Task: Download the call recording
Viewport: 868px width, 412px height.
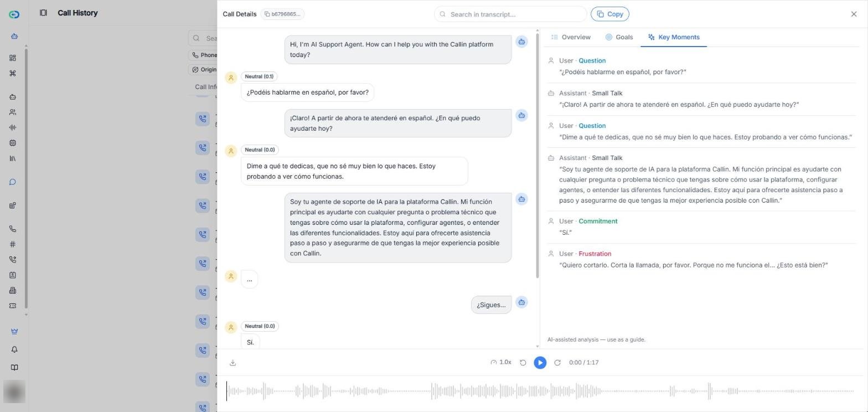Action: 232,363
